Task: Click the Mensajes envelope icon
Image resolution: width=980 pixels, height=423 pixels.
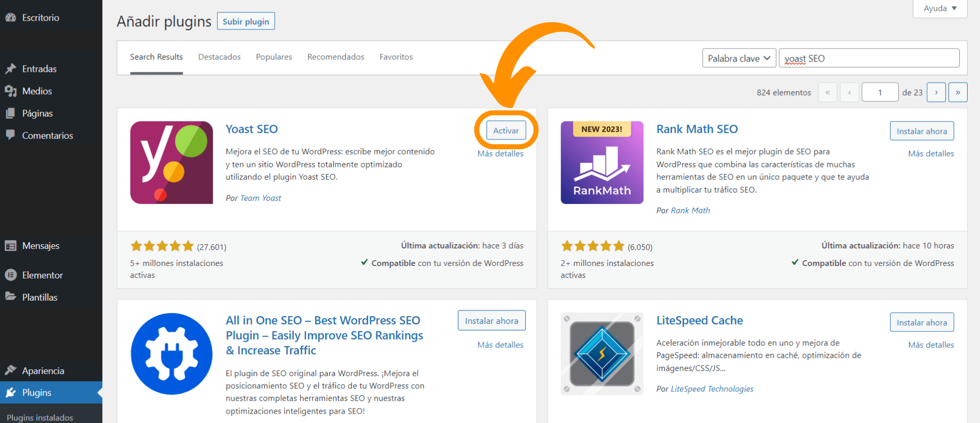Action: point(11,246)
